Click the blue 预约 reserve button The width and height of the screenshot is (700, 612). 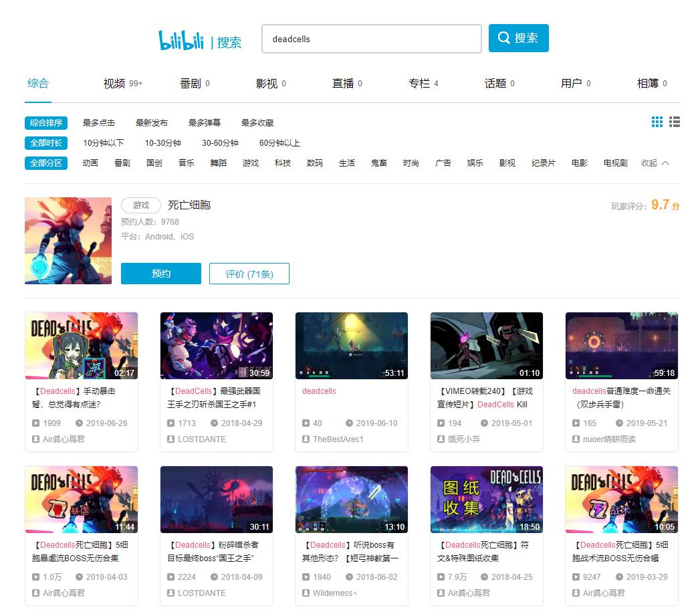[x=161, y=274]
